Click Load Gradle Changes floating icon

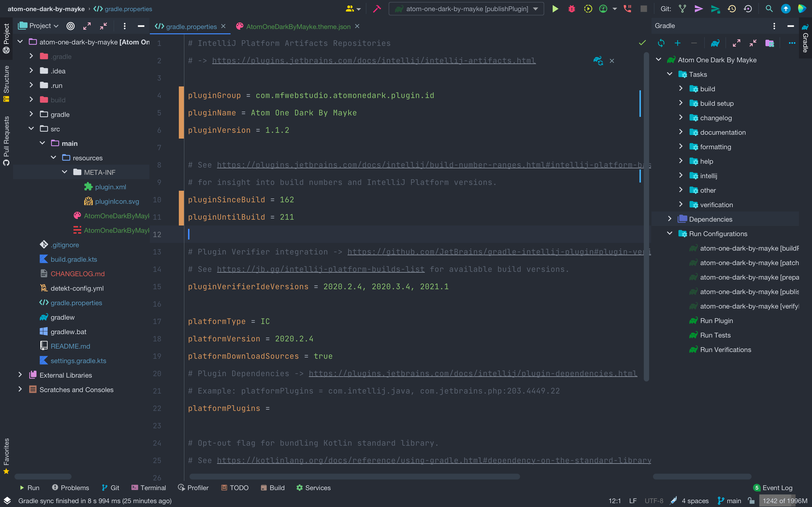point(598,61)
